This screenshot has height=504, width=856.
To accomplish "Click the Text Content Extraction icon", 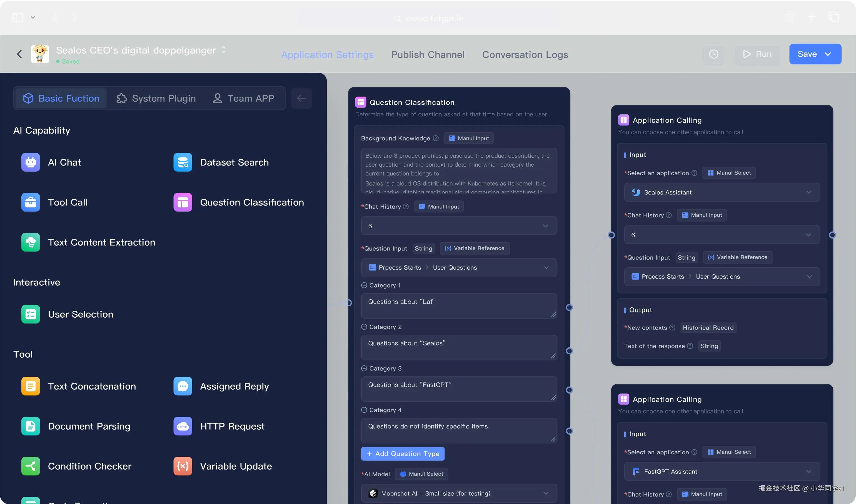I will tap(31, 242).
